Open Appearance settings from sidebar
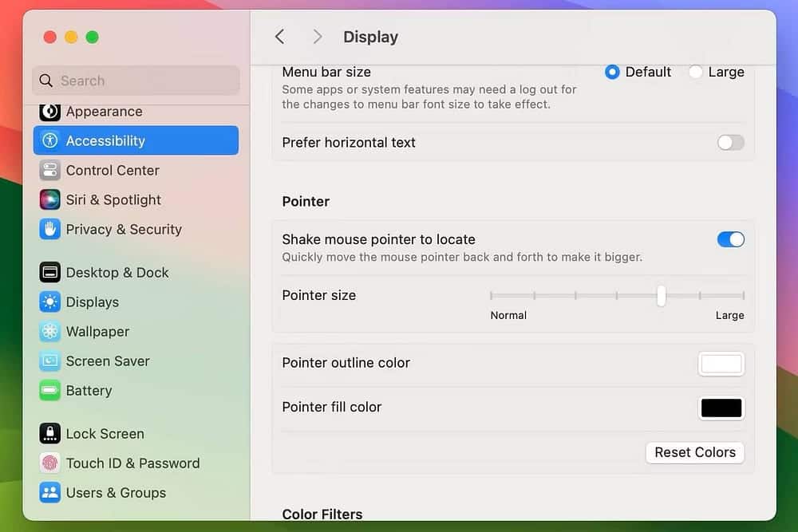The width and height of the screenshot is (798, 532). tap(102, 112)
